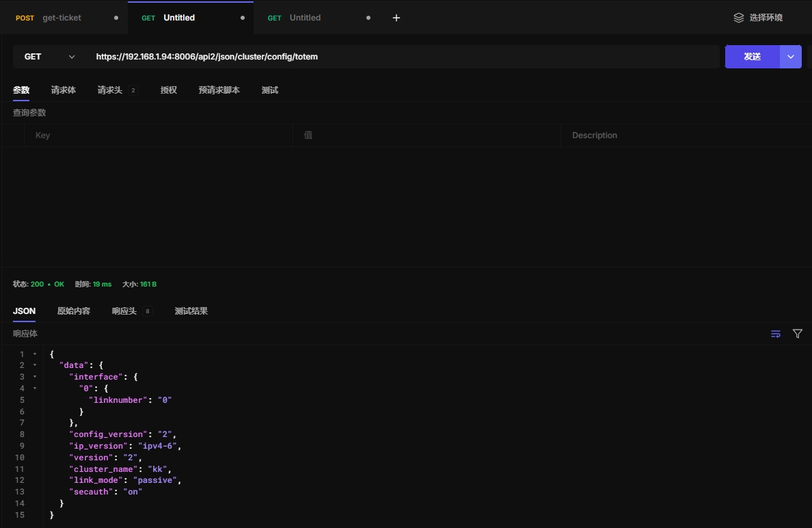The width and height of the screenshot is (812, 528).
Task: Click the dot on the active Untitled tab
Action: [243, 18]
